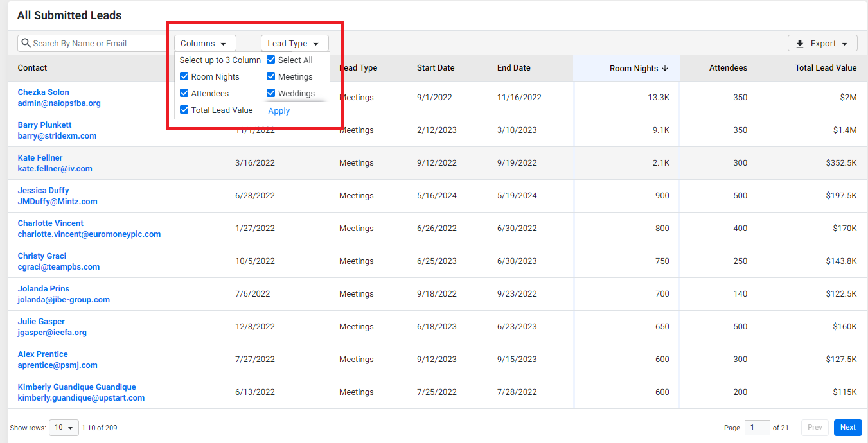
Task: Click the page number input field
Action: [x=757, y=427]
